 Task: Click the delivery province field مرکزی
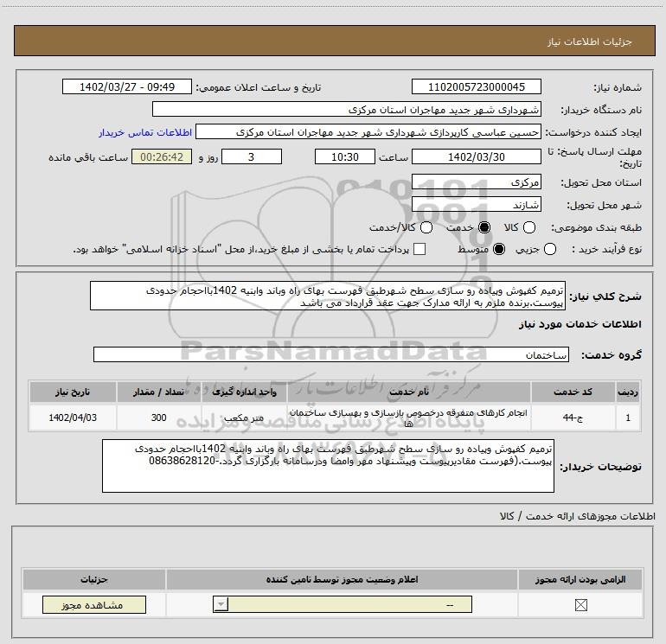[476, 182]
